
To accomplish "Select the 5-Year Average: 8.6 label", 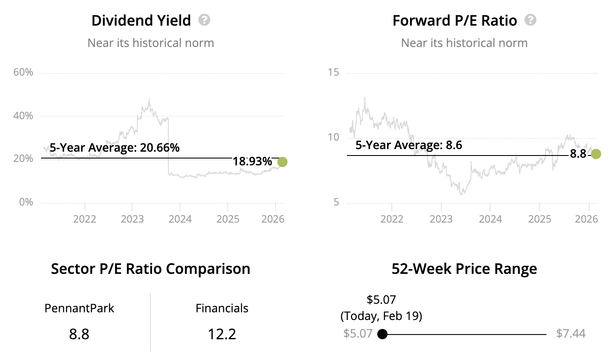I will (x=408, y=145).
